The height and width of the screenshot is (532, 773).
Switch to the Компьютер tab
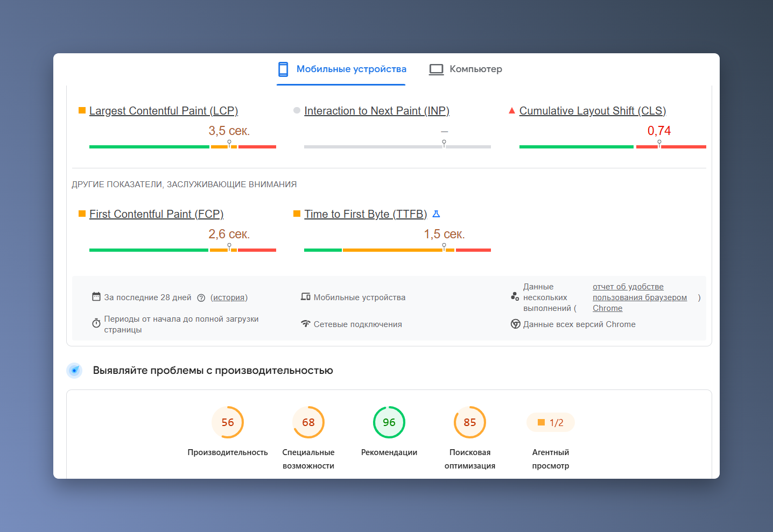pyautogui.click(x=465, y=69)
